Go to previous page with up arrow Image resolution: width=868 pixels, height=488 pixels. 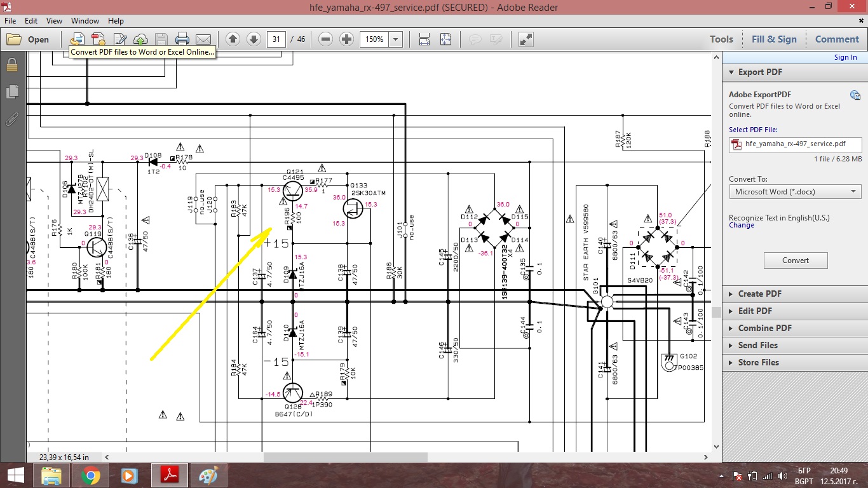coord(233,39)
